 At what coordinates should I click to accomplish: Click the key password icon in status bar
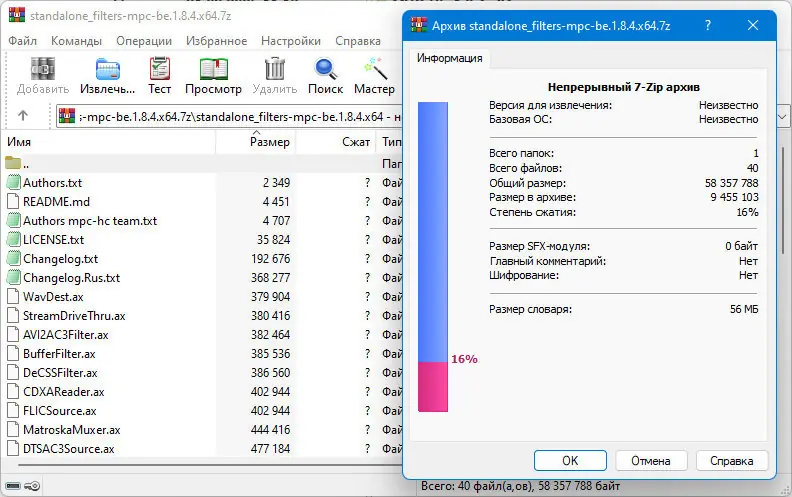(x=32, y=486)
